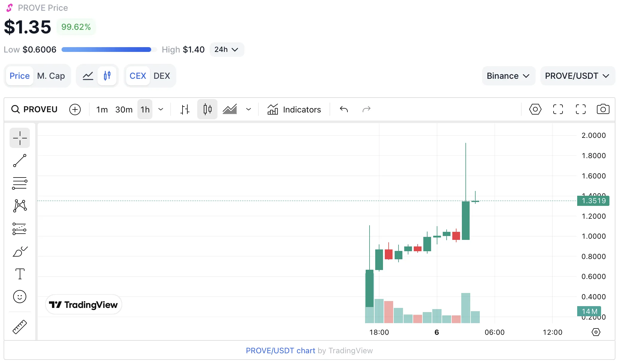Screen dimensions: 619x364
Task: Open the Indicators menu
Action: coord(294,109)
